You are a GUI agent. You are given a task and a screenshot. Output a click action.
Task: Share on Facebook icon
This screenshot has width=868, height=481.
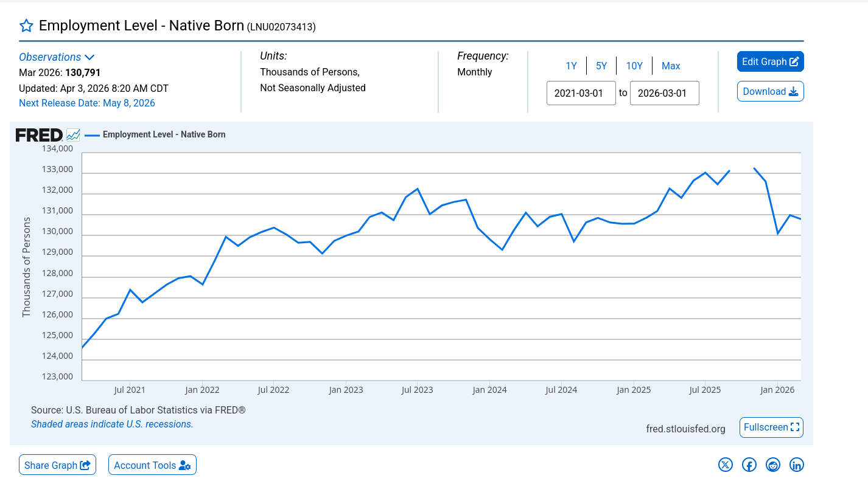[x=749, y=465]
